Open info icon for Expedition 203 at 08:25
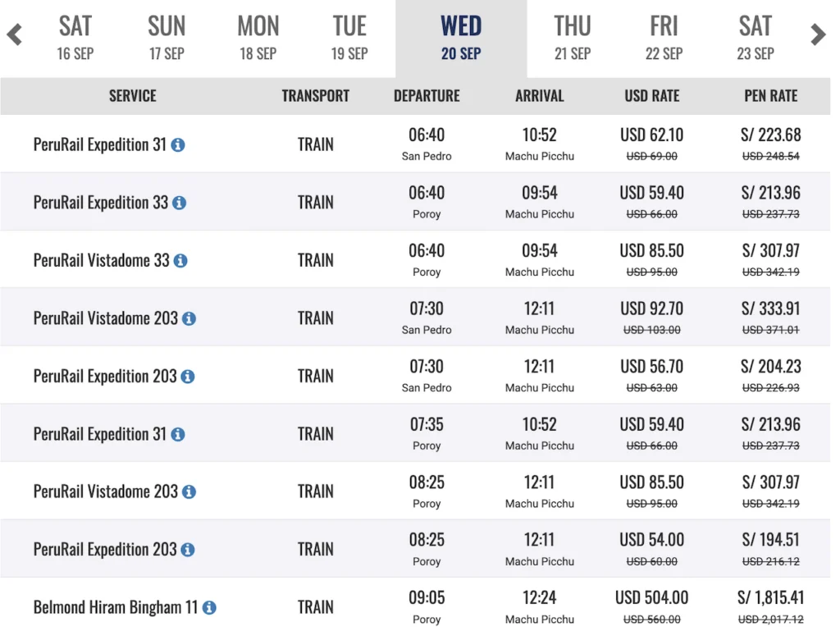The width and height of the screenshot is (840, 640). pos(188,550)
